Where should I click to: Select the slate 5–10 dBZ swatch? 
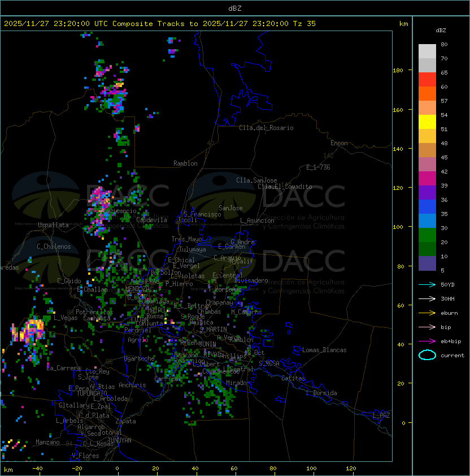pos(427,263)
